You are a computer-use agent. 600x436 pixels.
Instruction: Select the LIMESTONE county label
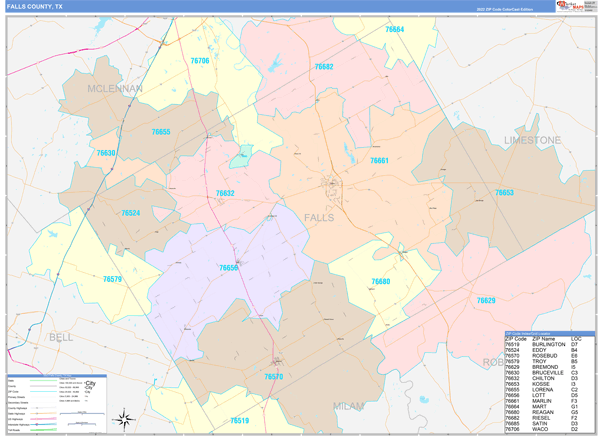point(532,140)
